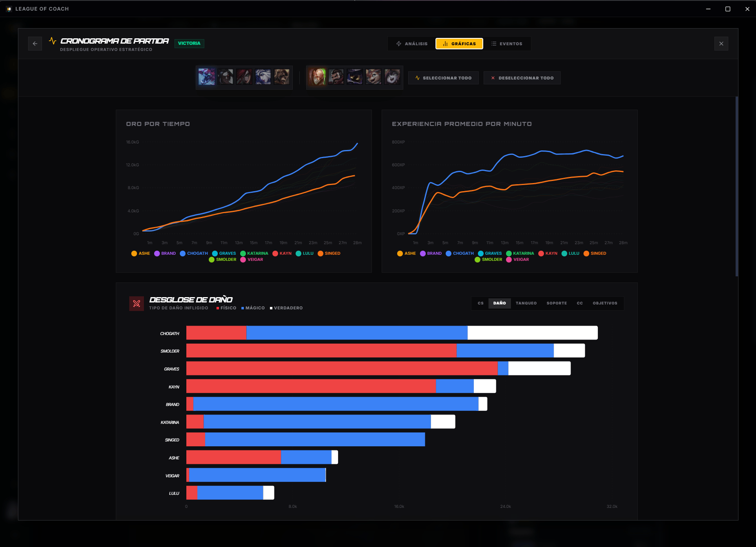
Task: Switch breakdown to CS tab
Action: (481, 303)
